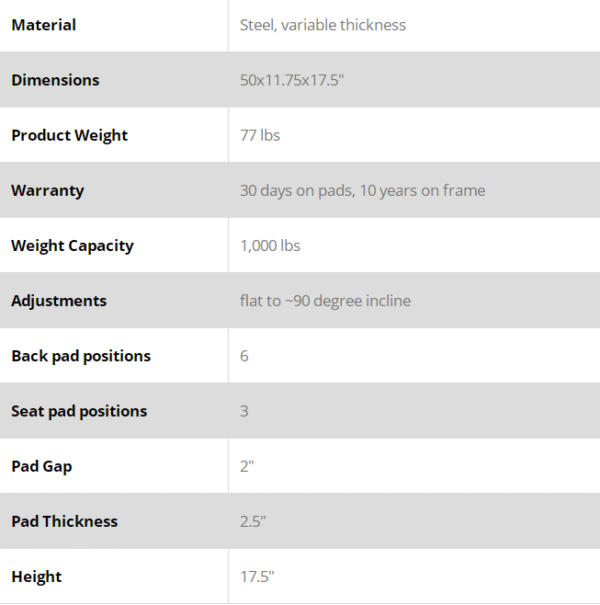
Task: Select the back pad positions value 6
Action: pyautogui.click(x=245, y=356)
